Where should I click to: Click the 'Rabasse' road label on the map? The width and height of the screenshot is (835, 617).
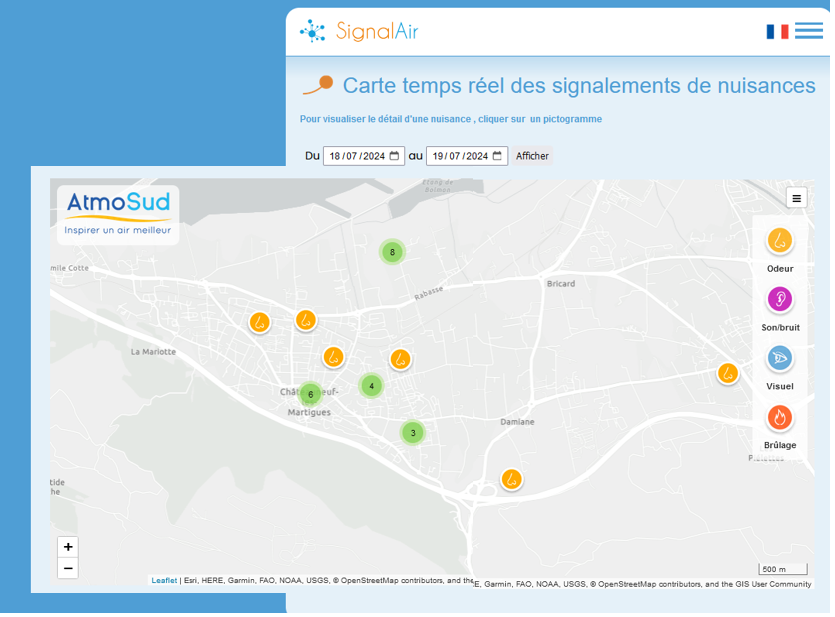coord(429,293)
